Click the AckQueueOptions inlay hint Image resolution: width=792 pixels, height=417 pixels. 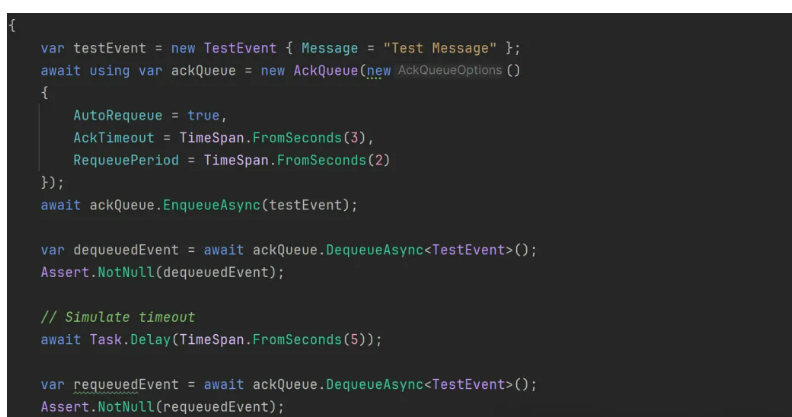[x=450, y=70]
